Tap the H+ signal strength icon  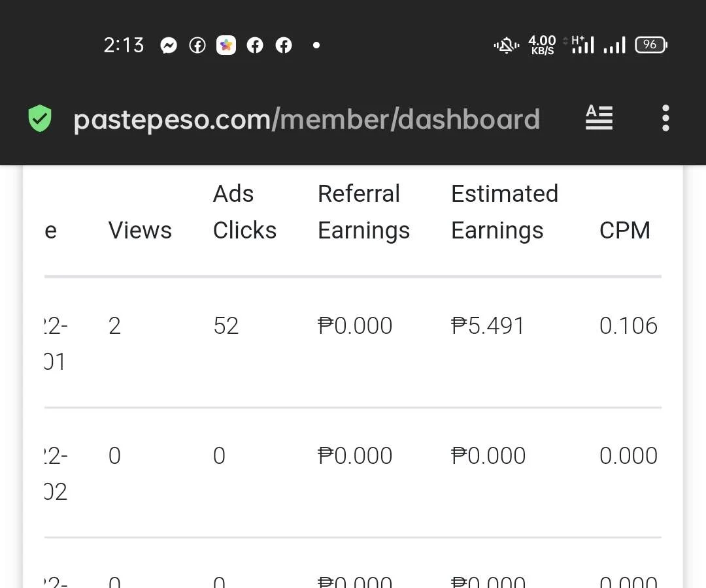point(583,44)
